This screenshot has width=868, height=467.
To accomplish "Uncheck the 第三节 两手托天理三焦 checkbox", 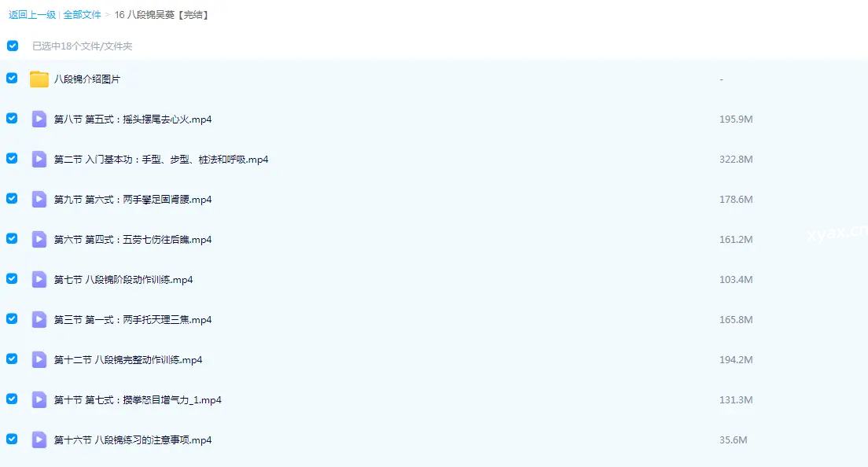I will (x=12, y=318).
